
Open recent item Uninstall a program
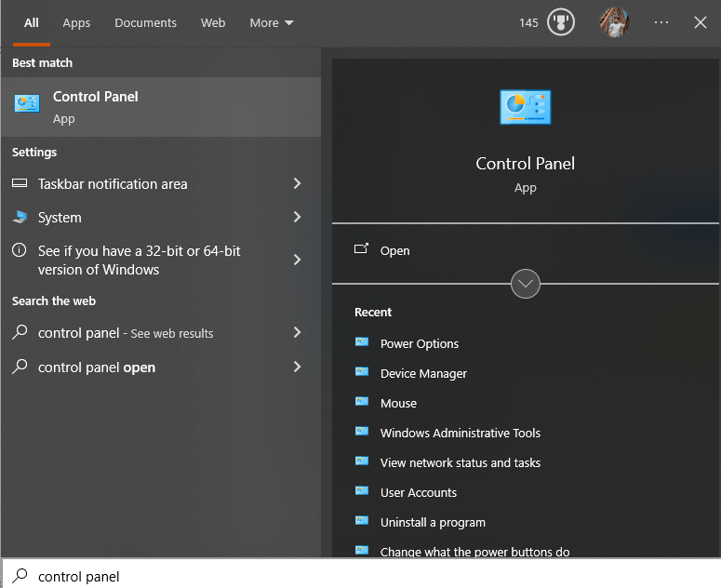point(433,523)
